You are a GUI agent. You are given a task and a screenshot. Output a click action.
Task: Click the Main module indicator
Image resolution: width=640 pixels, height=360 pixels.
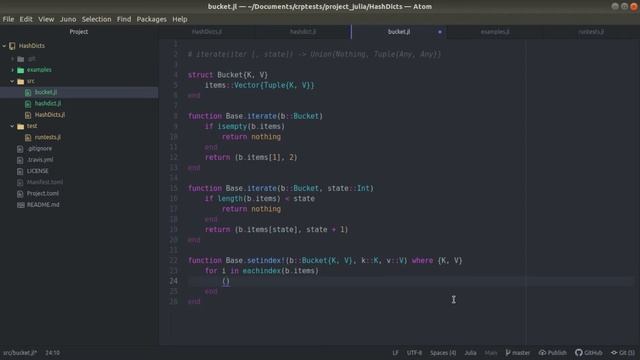491,353
